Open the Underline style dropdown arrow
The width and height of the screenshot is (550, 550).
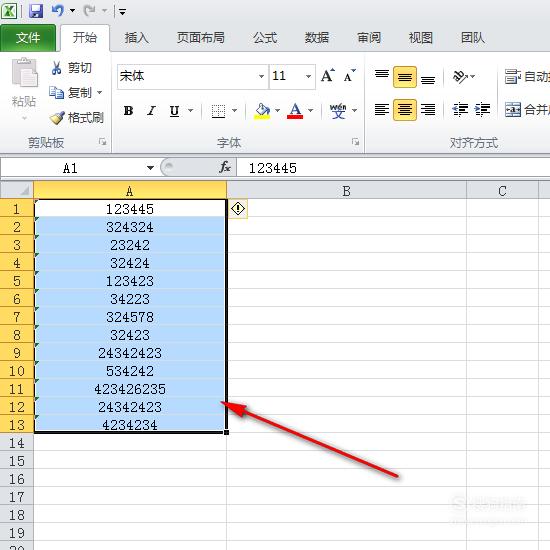190,110
